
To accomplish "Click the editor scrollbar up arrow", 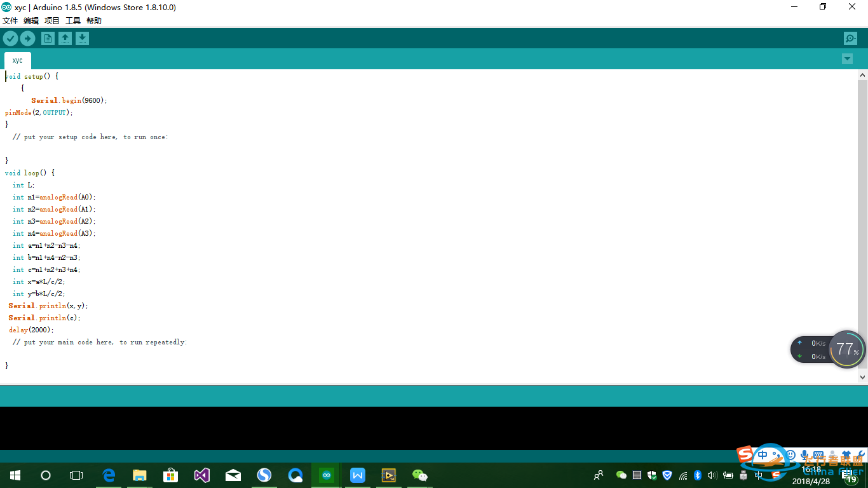I will [x=862, y=75].
